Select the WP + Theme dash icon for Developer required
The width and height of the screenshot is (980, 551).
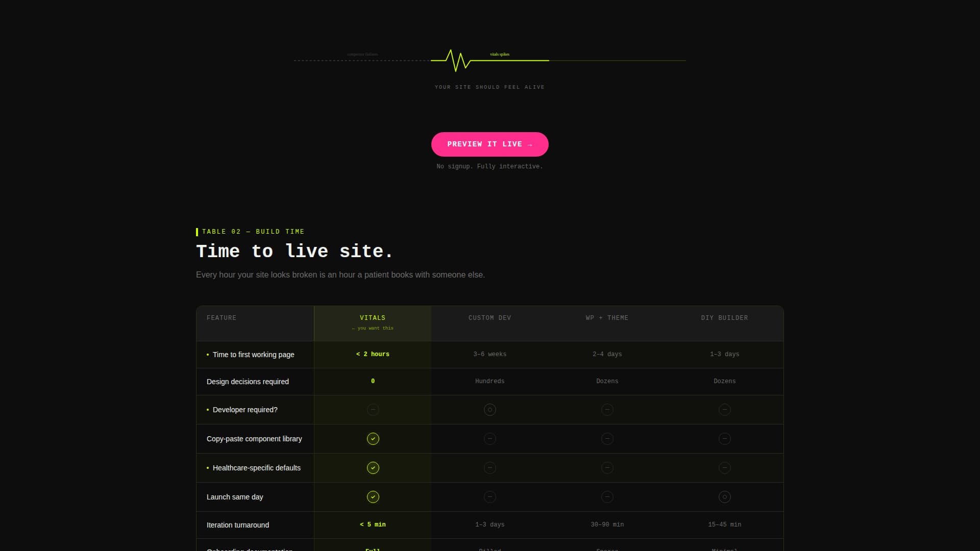(x=607, y=410)
